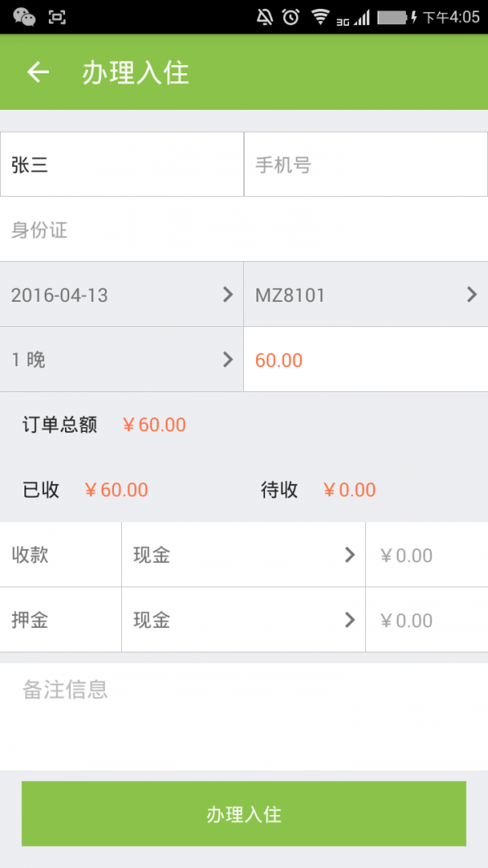Focus the 手机号 phone input
Screen dimensions: 488x868
point(366,165)
